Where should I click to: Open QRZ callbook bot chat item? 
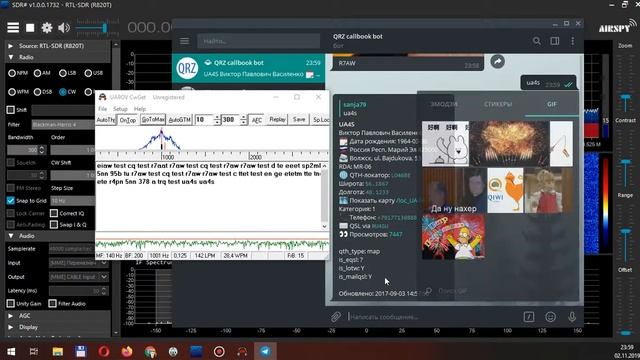pyautogui.click(x=249, y=68)
